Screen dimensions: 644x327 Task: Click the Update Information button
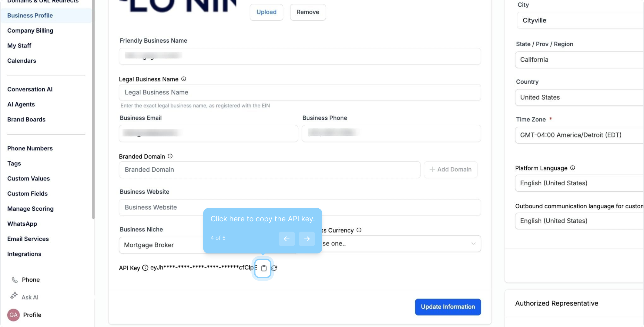click(x=448, y=307)
